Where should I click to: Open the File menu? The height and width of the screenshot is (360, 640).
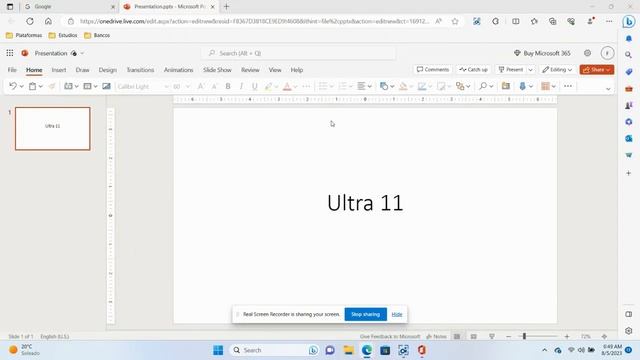coord(12,70)
